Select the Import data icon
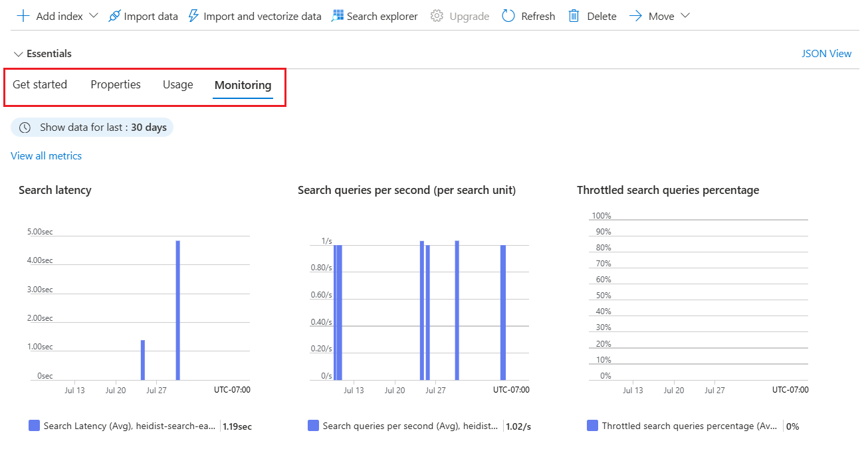Viewport: 868px width, 449px height. click(x=115, y=15)
